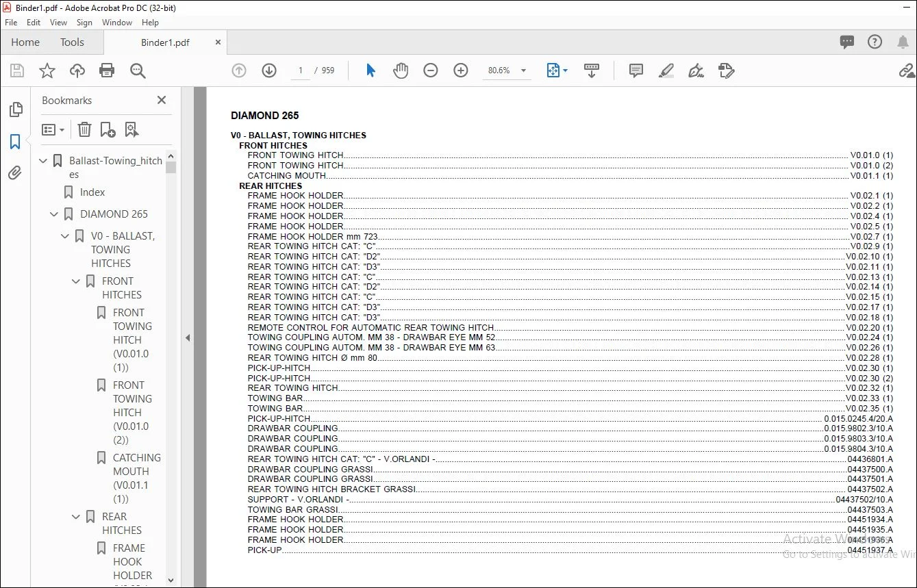Open the Attachments paperclip panel

click(15, 173)
